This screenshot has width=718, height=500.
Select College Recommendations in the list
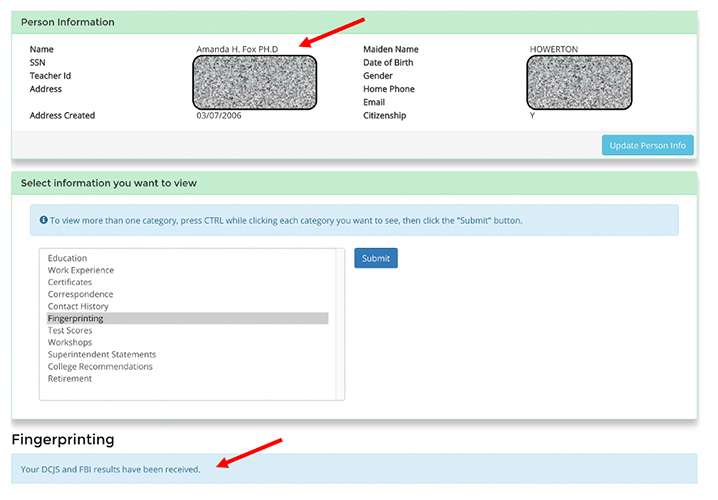pyautogui.click(x=100, y=366)
